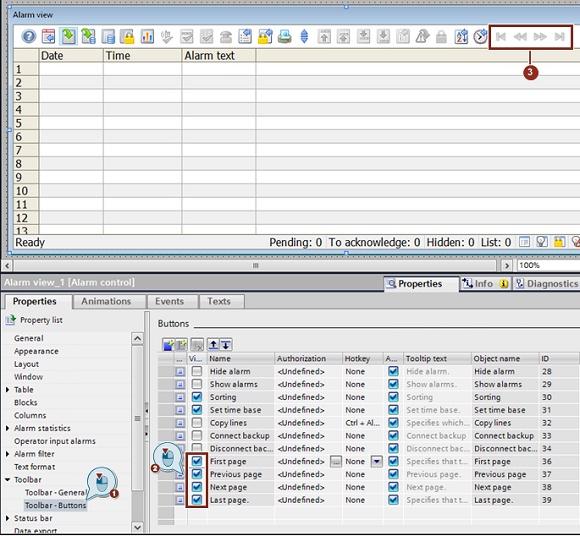Click the padlock icon in alarm toolbar

pyautogui.click(x=441, y=37)
